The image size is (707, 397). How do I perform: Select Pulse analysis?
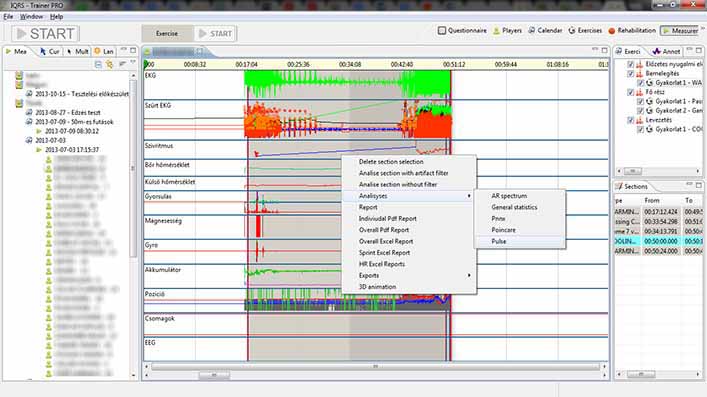click(x=520, y=241)
